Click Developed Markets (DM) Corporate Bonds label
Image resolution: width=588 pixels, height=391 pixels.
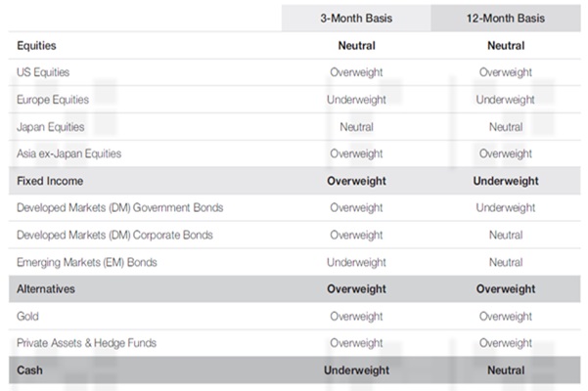tap(114, 235)
